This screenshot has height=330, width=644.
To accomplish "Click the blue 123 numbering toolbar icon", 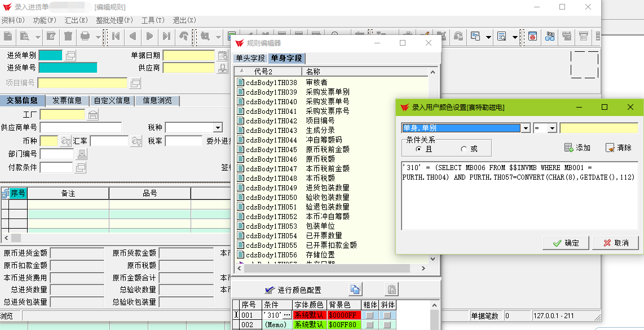I will (550, 37).
